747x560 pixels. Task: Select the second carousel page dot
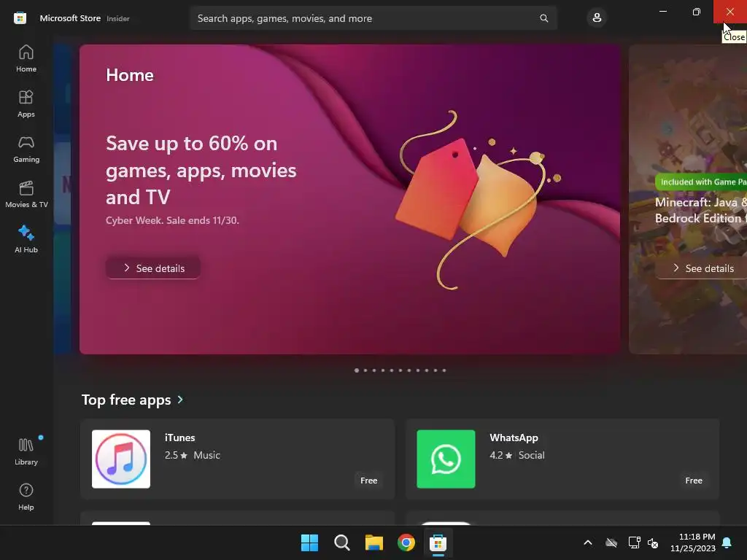[x=365, y=370]
